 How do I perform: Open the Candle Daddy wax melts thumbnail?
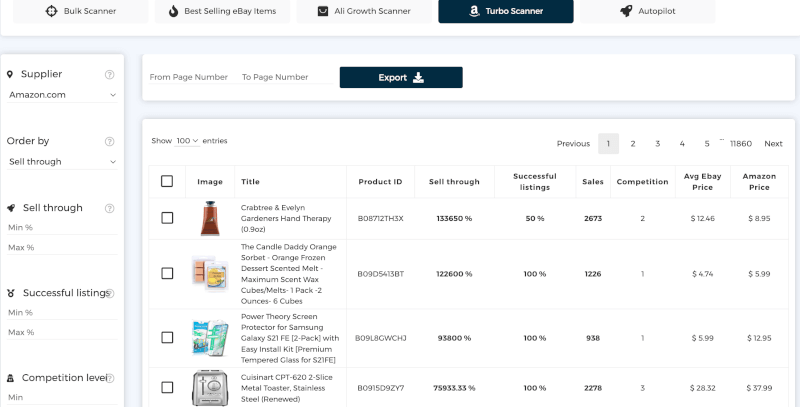[x=210, y=273]
